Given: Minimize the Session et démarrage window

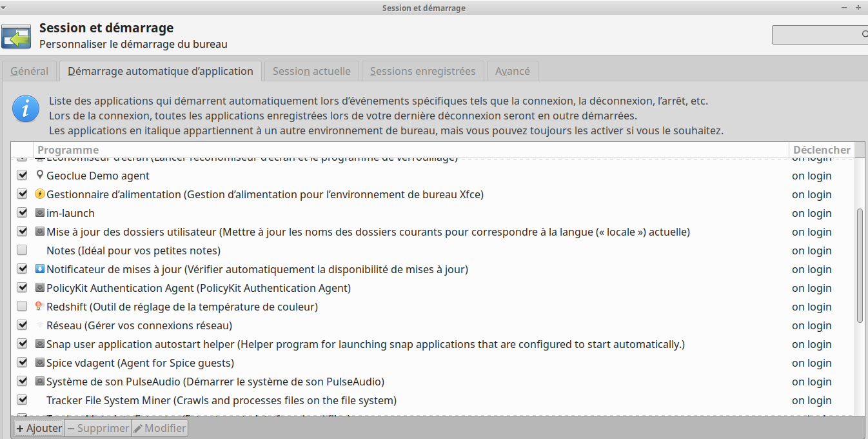Looking at the screenshot, I should tap(844, 8).
